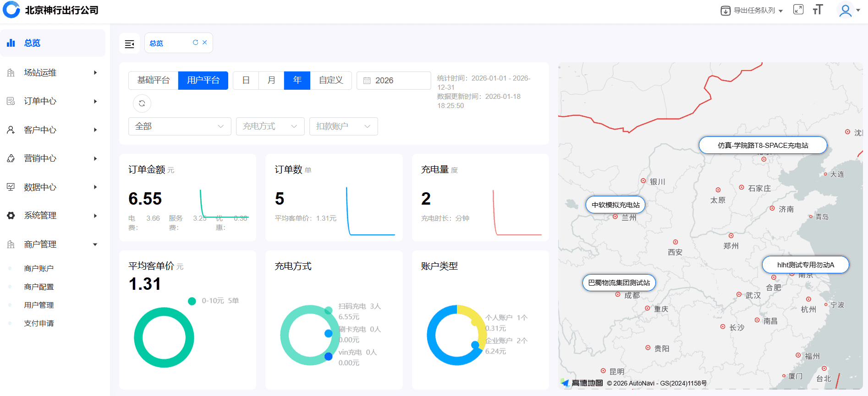Collapse the sidebar with the menu fold icon
Image resolution: width=868 pixels, height=396 pixels.
[x=129, y=44]
